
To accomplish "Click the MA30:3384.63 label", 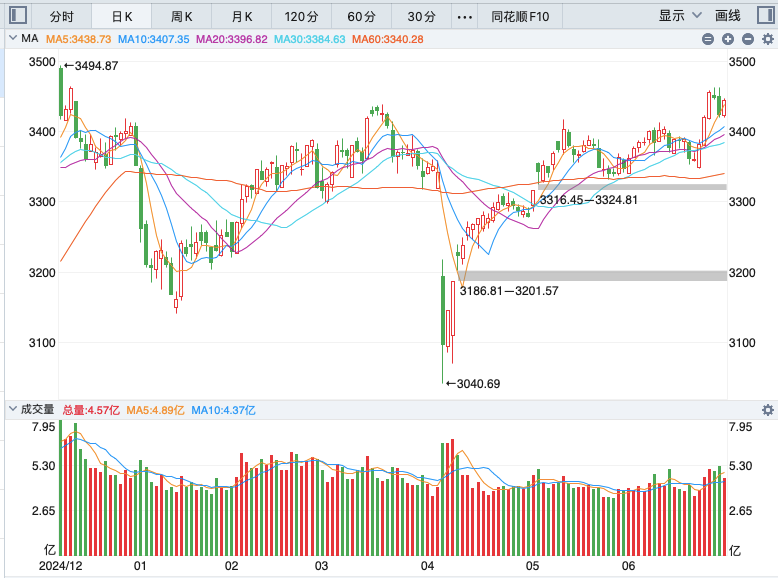I will (x=310, y=39).
